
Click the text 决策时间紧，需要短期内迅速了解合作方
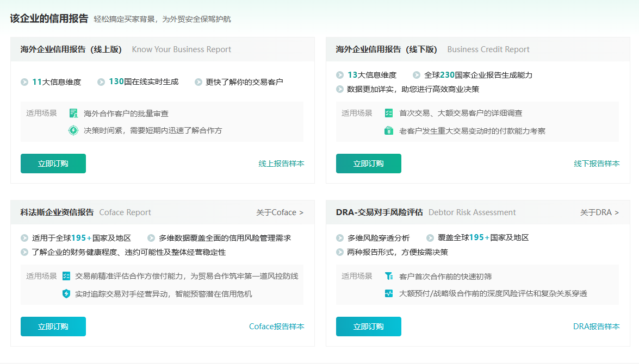tap(153, 130)
